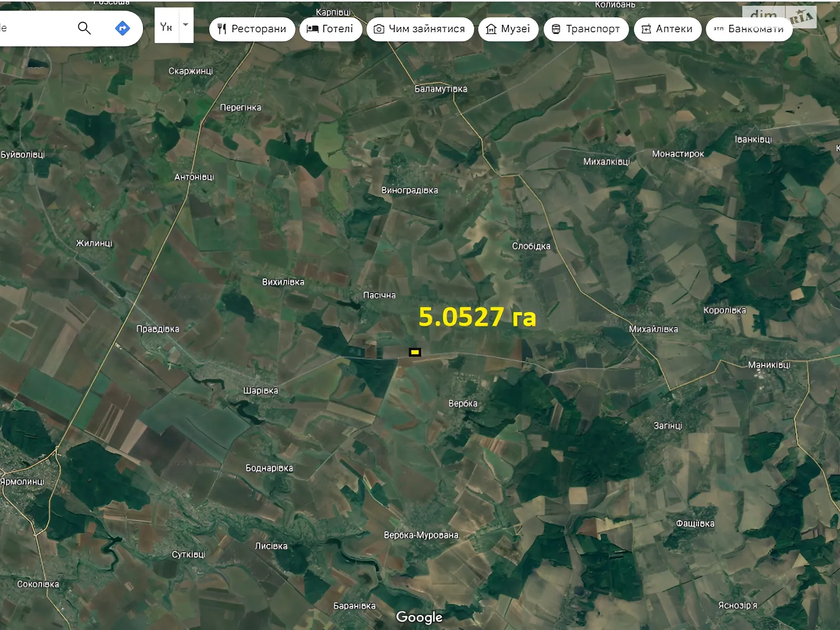Show hotels with the Готелі chip
Screen dimensions: 840x630
click(x=330, y=29)
